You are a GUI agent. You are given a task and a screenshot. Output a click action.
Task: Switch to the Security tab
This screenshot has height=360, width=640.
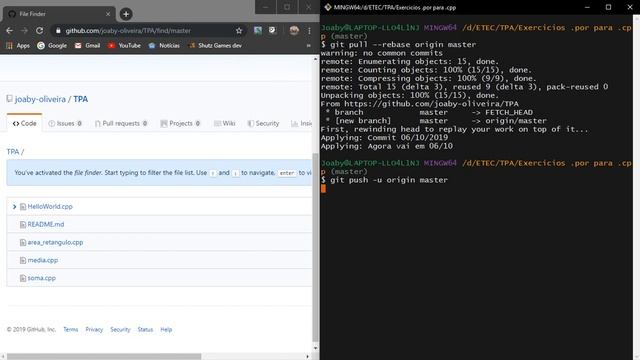263,123
